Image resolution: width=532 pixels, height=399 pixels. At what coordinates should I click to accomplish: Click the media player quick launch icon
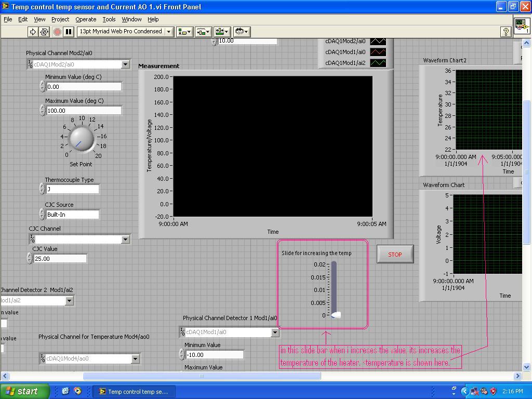click(77, 391)
